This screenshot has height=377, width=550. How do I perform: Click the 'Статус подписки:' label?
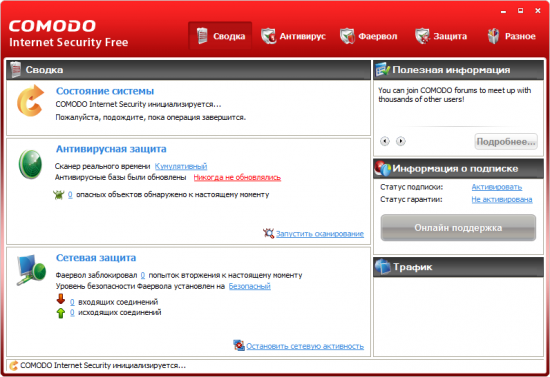pos(411,187)
